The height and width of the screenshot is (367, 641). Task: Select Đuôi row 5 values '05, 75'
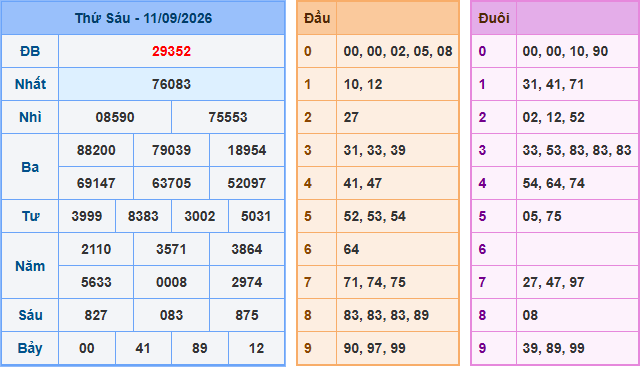(542, 216)
